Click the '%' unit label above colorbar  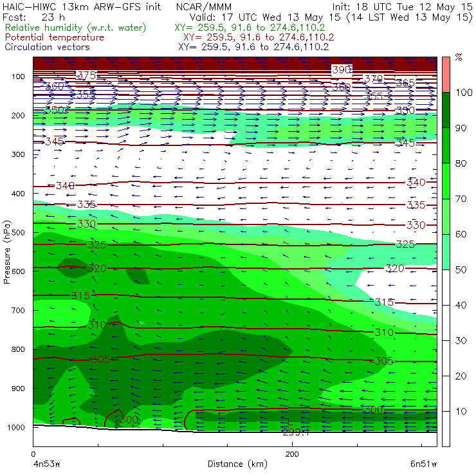coord(459,57)
